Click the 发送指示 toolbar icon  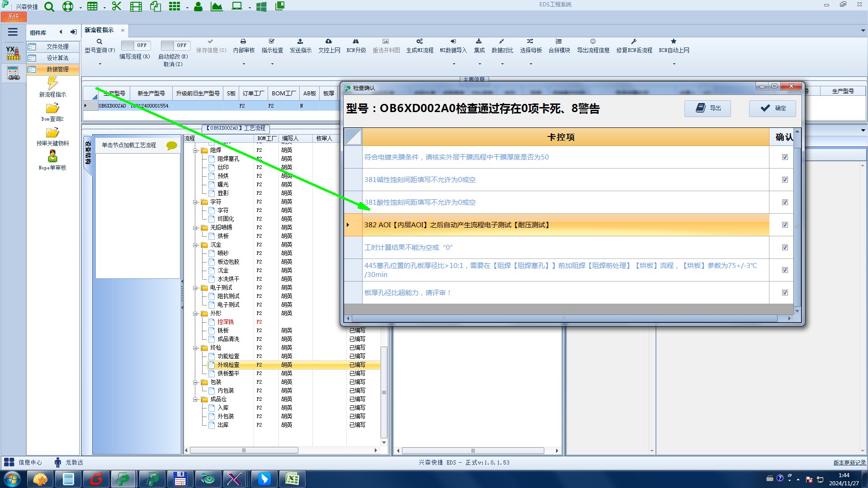coord(300,42)
